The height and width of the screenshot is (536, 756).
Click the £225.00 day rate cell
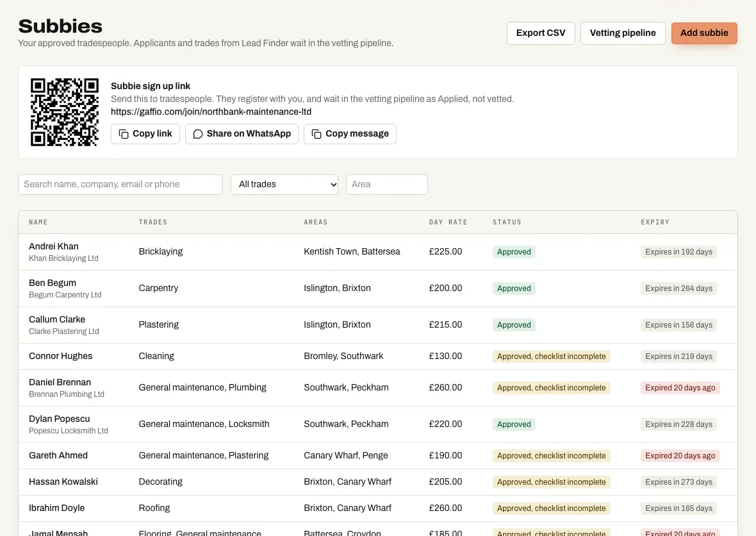pyautogui.click(x=445, y=252)
